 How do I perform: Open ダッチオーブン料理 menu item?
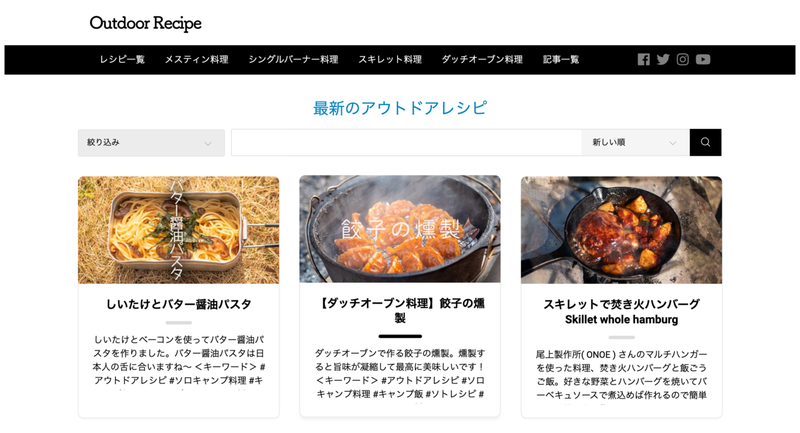pos(482,60)
